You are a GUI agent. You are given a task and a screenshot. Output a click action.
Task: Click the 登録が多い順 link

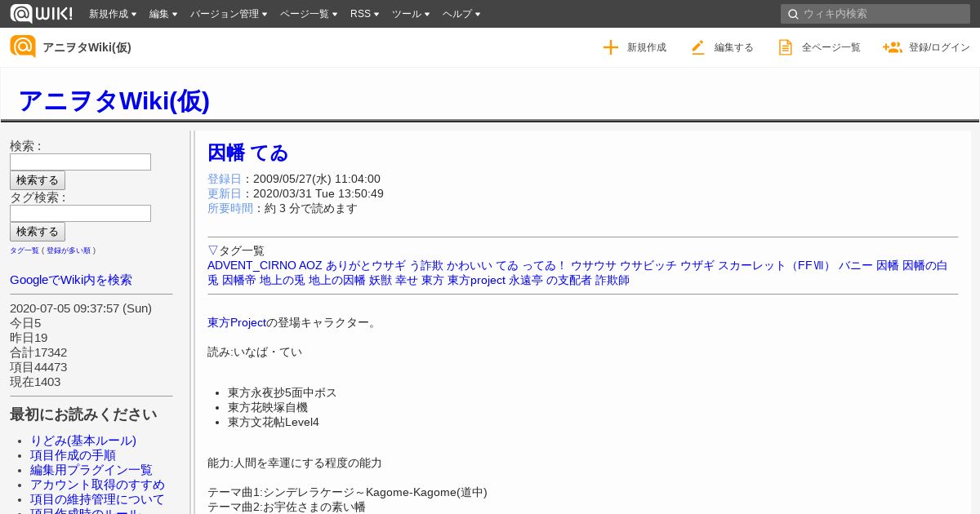click(x=69, y=250)
